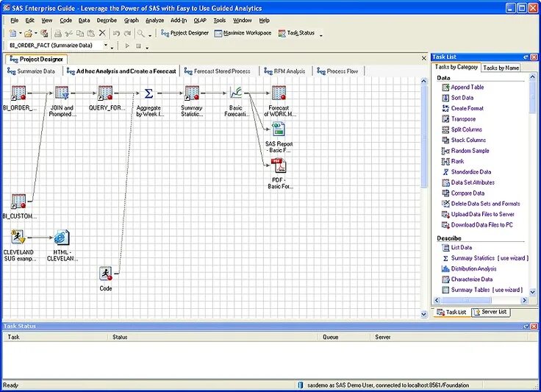541x392 pixels.
Task: Switch to the Tasks by Name tab
Action: (501, 68)
